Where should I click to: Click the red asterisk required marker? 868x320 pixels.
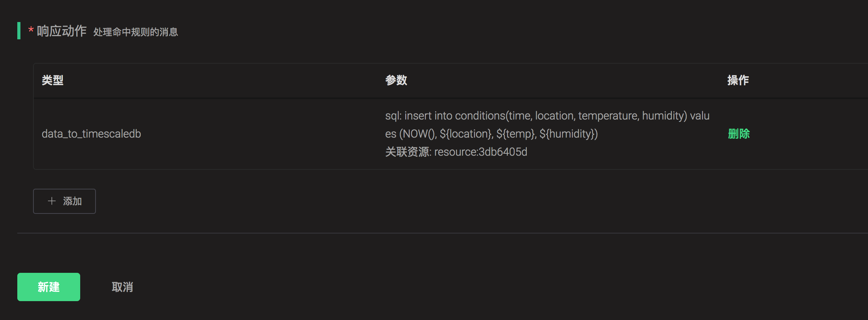tap(31, 31)
